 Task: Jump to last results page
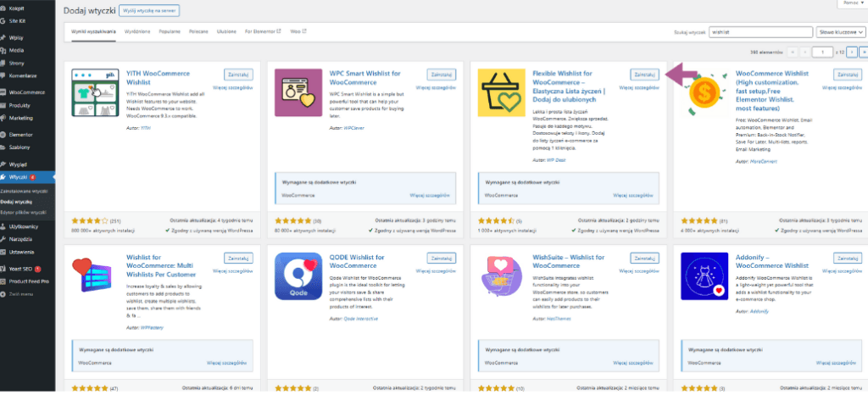coord(864,52)
